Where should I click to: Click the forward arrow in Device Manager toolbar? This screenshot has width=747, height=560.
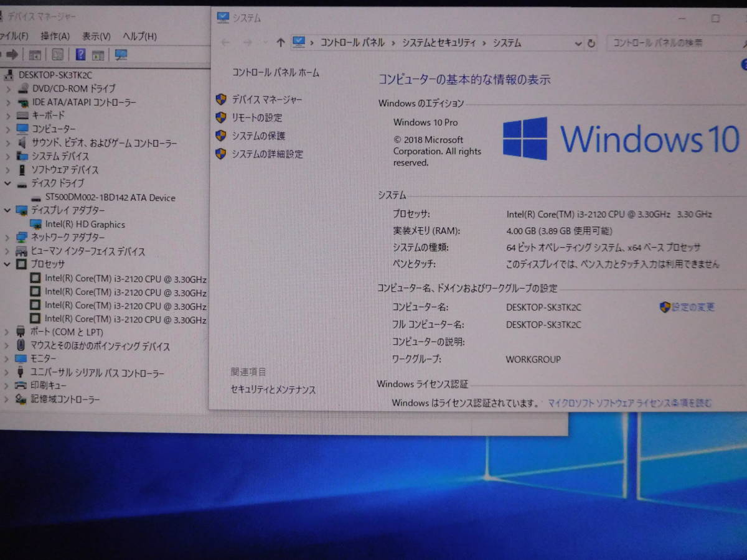(x=12, y=55)
